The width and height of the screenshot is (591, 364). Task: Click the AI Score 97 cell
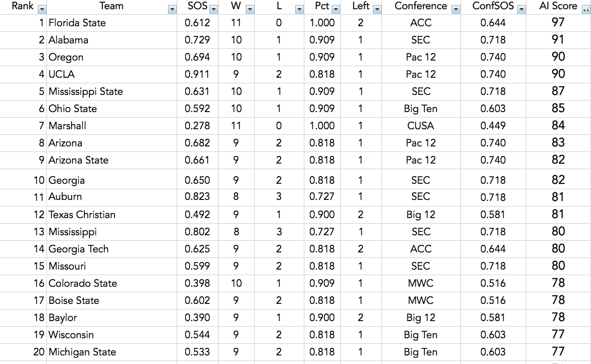(558, 23)
